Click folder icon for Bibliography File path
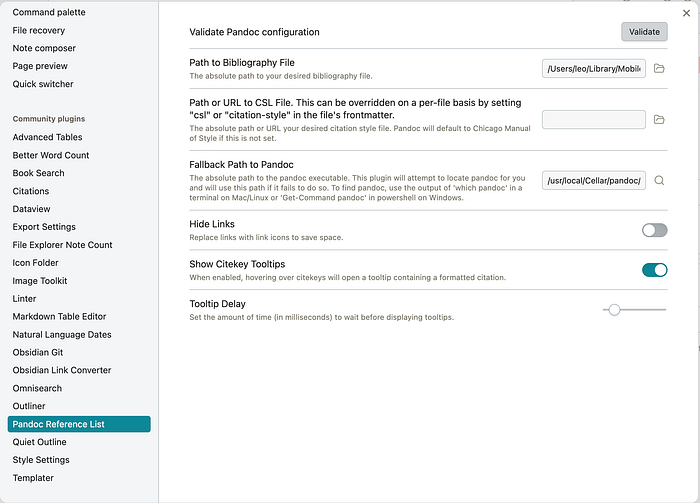This screenshot has height=503, width=700. click(659, 68)
